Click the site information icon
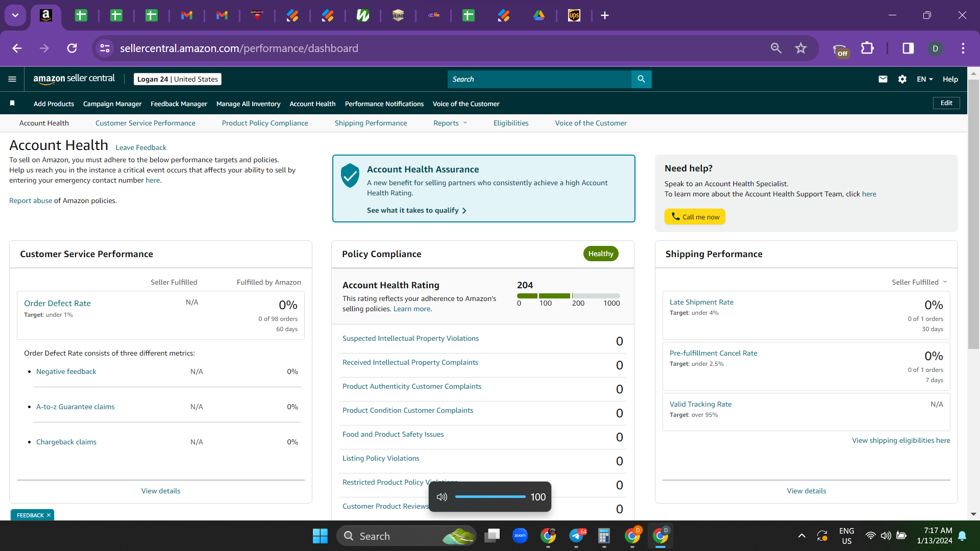 [105, 48]
